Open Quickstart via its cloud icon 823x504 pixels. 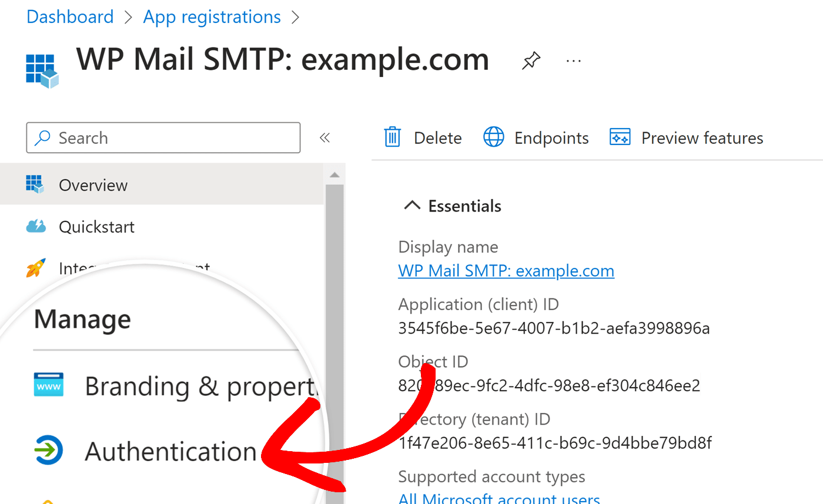click(x=35, y=226)
